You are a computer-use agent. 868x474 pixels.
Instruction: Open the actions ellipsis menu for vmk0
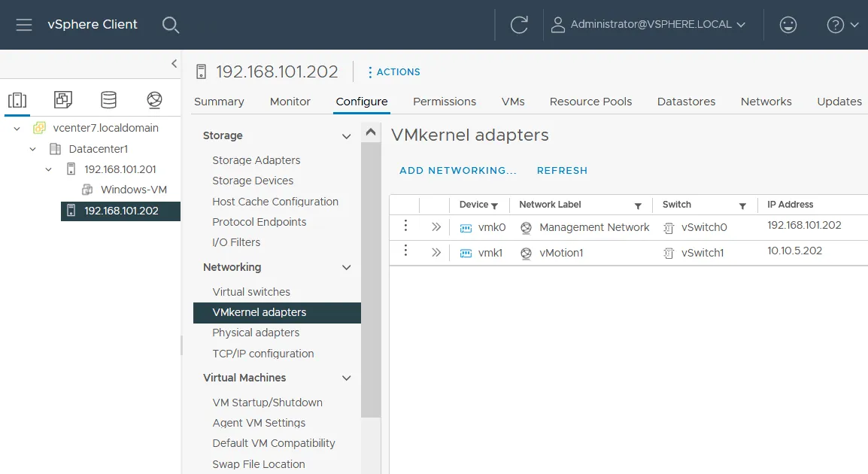tap(405, 226)
